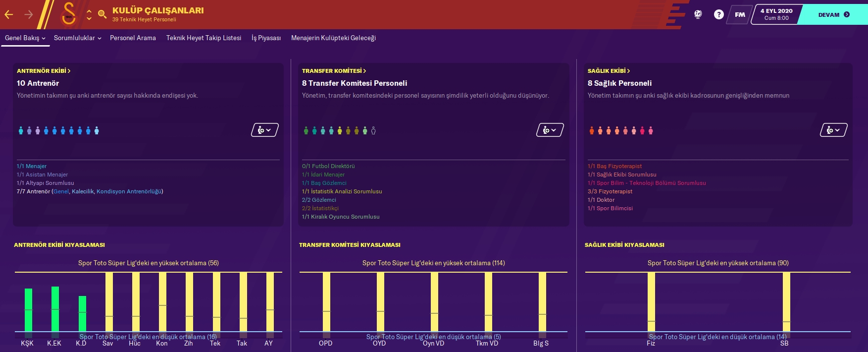Click the forward arrow navigation icon
Viewport: 868px width, 352px height.
[x=29, y=14]
